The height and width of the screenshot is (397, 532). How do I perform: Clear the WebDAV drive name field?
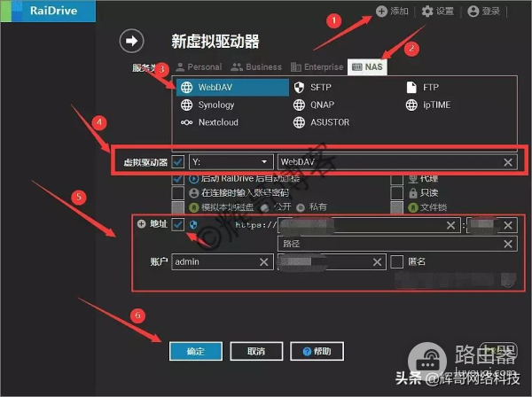pos(508,162)
